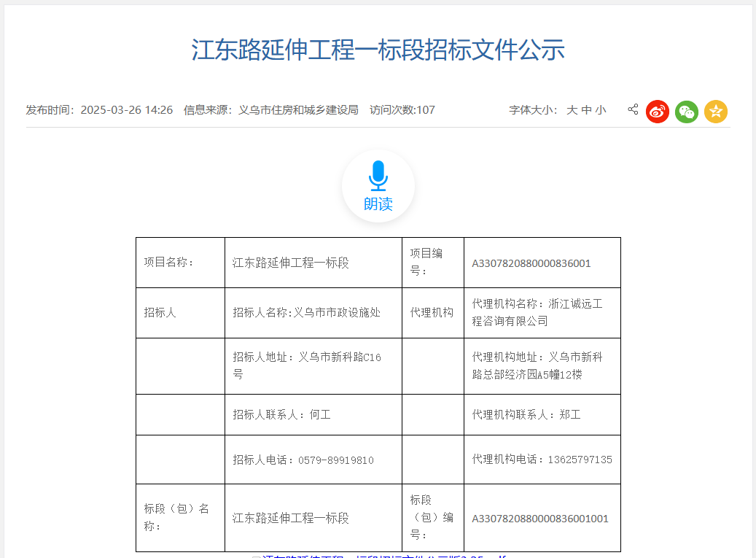This screenshot has height=558, width=756.
Task: Click the share icon
Action: 633,109
